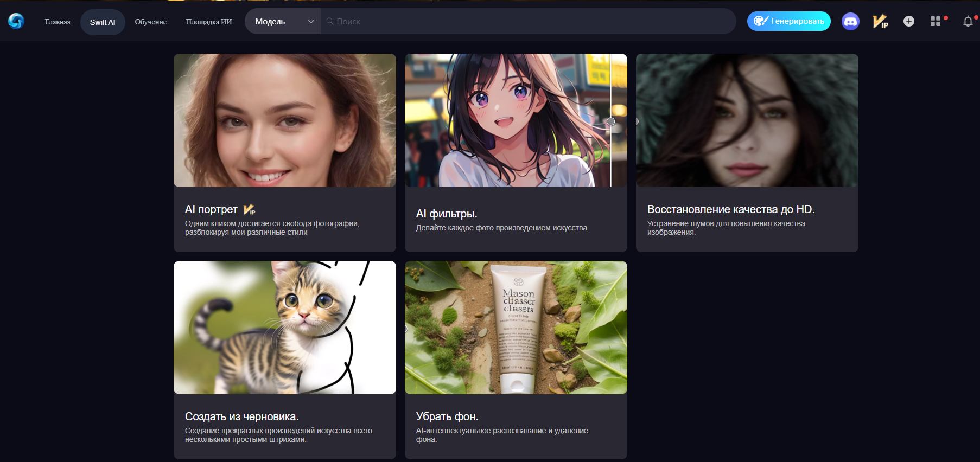The width and height of the screenshot is (980, 462).
Task: Click the Генерировать button
Action: (x=789, y=21)
